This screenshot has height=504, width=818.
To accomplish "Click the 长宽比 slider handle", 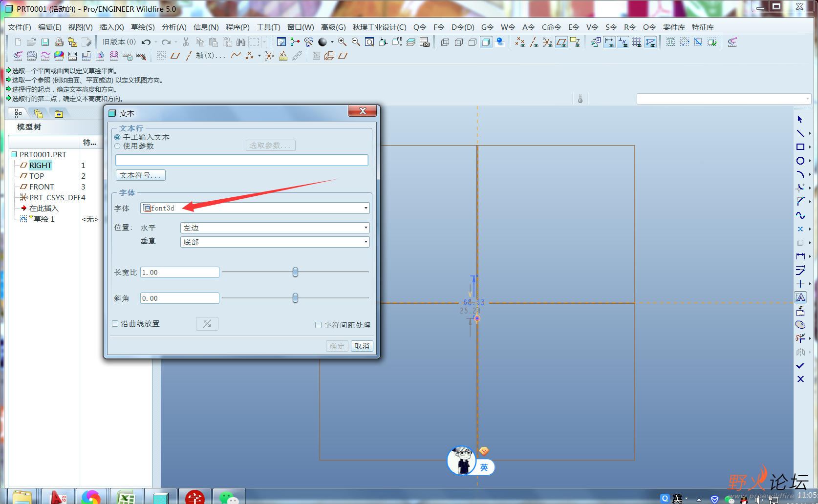I will (295, 272).
